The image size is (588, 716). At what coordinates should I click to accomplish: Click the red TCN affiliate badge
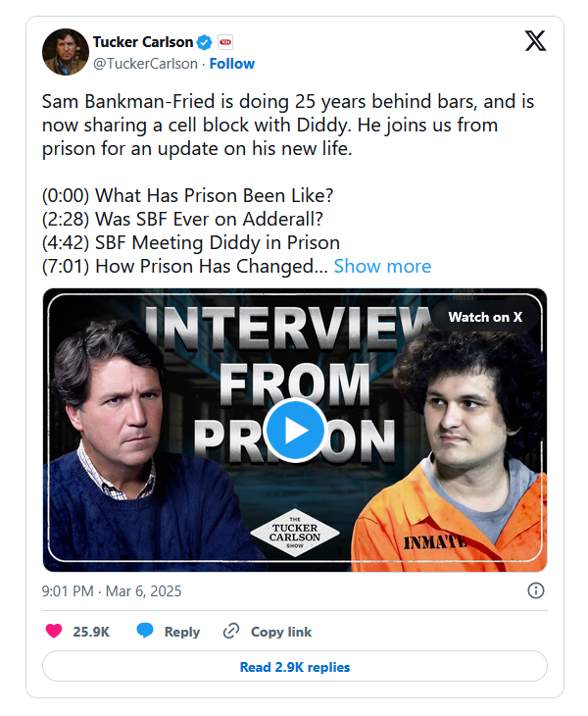tap(225, 42)
